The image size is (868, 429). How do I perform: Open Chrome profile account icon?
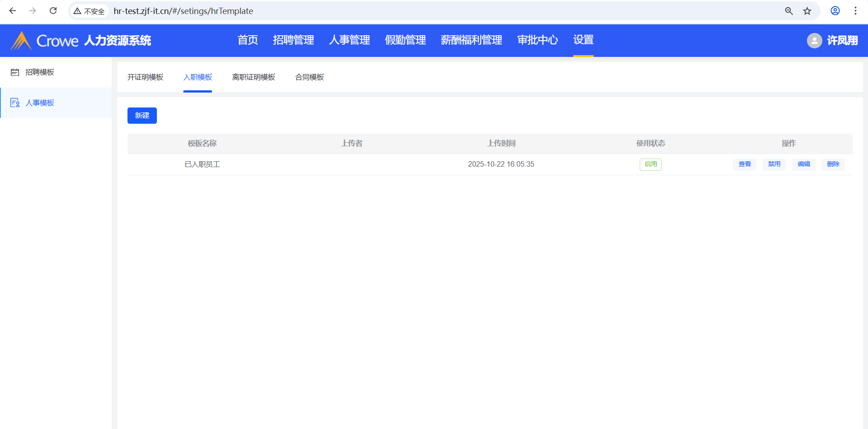835,11
